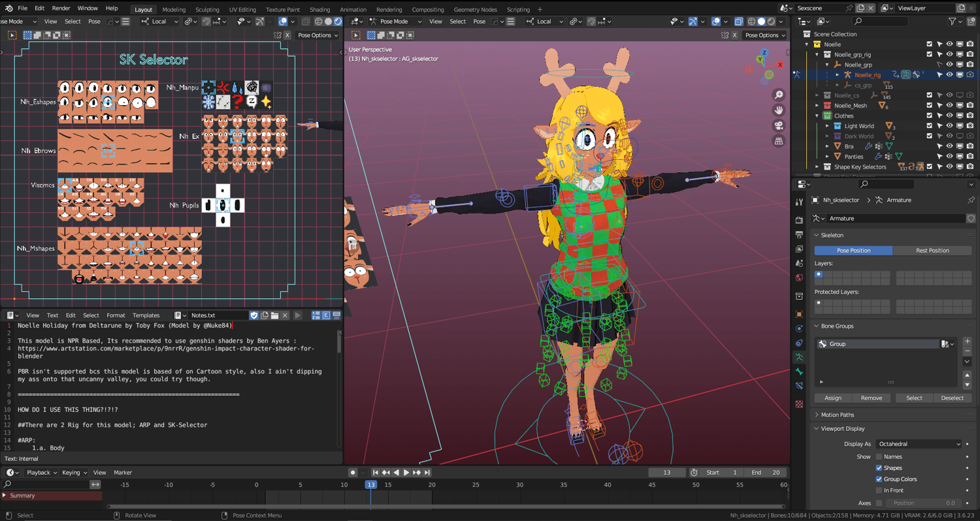Add a new bone group with plus icon
Image resolution: width=980 pixels, height=521 pixels.
pyautogui.click(x=967, y=341)
